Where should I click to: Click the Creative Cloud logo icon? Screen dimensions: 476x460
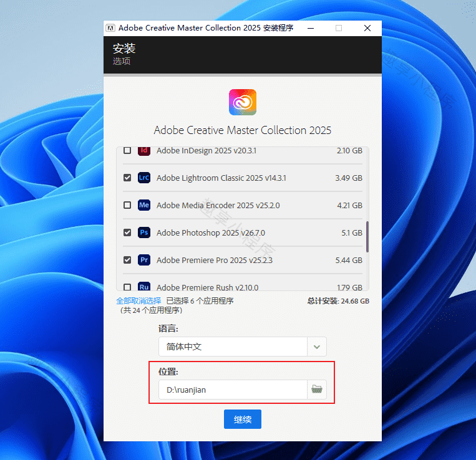(243, 102)
